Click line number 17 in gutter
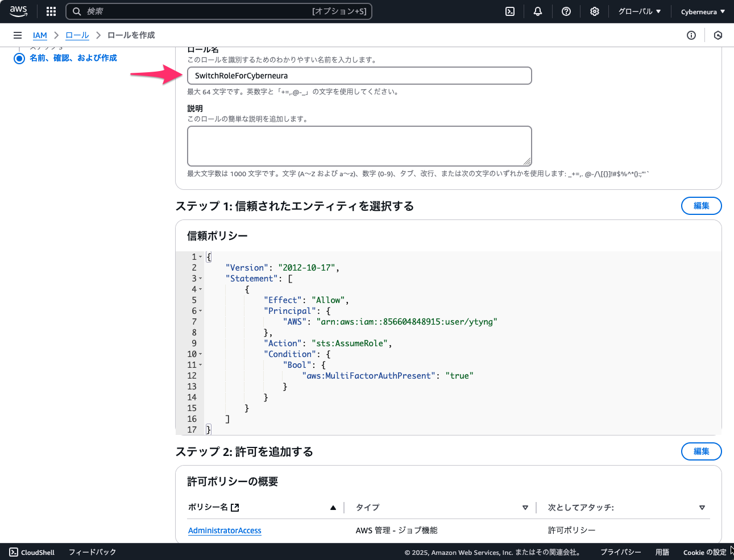 [x=192, y=430]
